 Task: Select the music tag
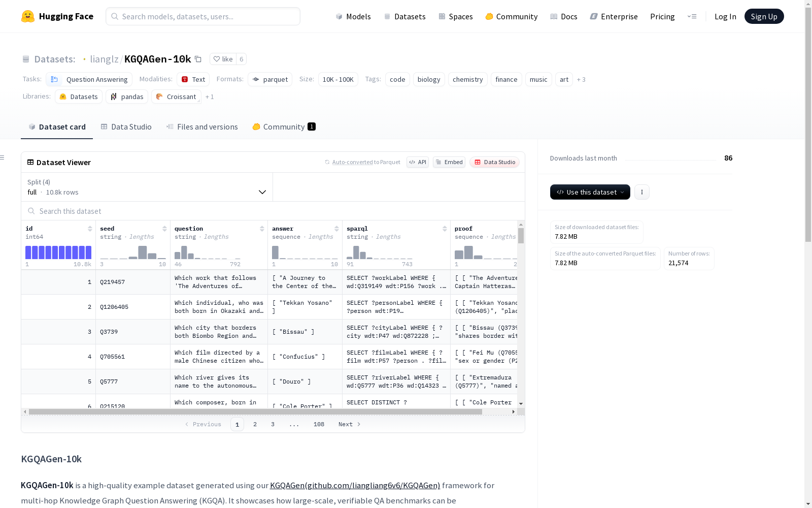pos(538,79)
